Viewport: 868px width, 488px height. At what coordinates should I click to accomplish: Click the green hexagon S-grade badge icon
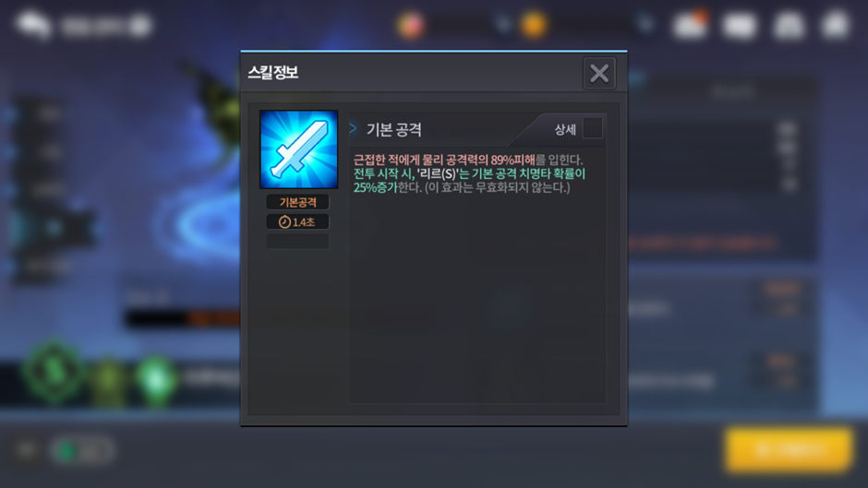coord(54,373)
